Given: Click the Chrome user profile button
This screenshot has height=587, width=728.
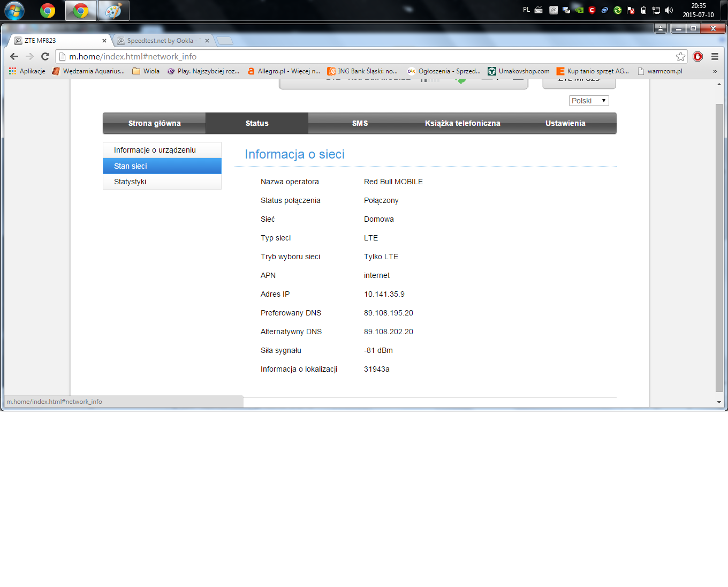Looking at the screenshot, I should (x=661, y=28).
